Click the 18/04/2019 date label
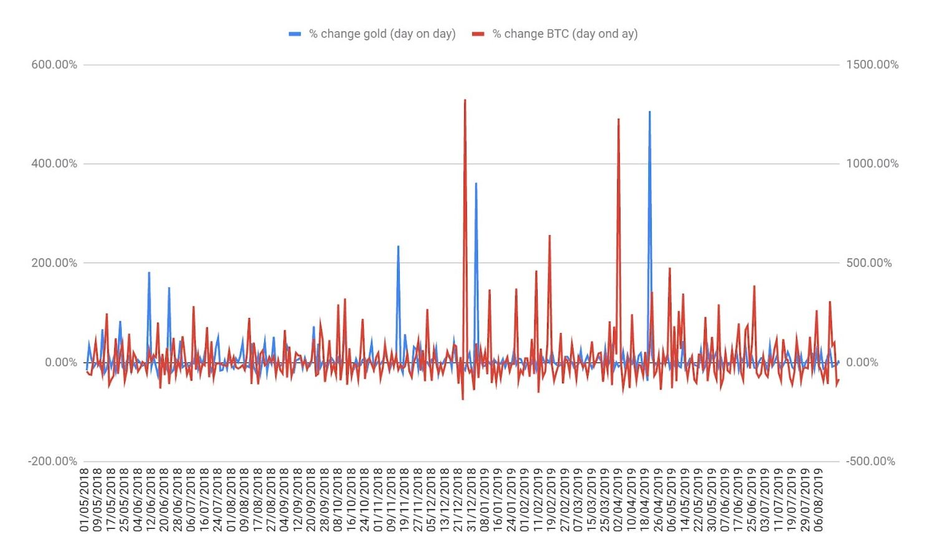Viewport: 927px width, 560px height. 644,501
